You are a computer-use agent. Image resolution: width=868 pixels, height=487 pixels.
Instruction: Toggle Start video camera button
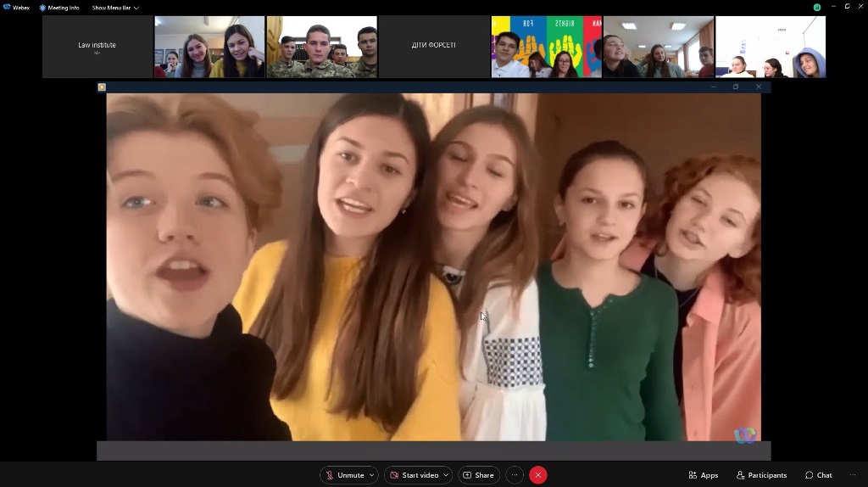pos(415,475)
